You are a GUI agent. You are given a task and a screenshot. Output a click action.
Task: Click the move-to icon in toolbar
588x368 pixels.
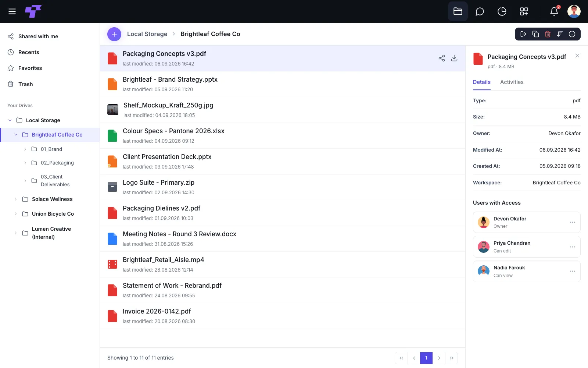click(x=523, y=34)
